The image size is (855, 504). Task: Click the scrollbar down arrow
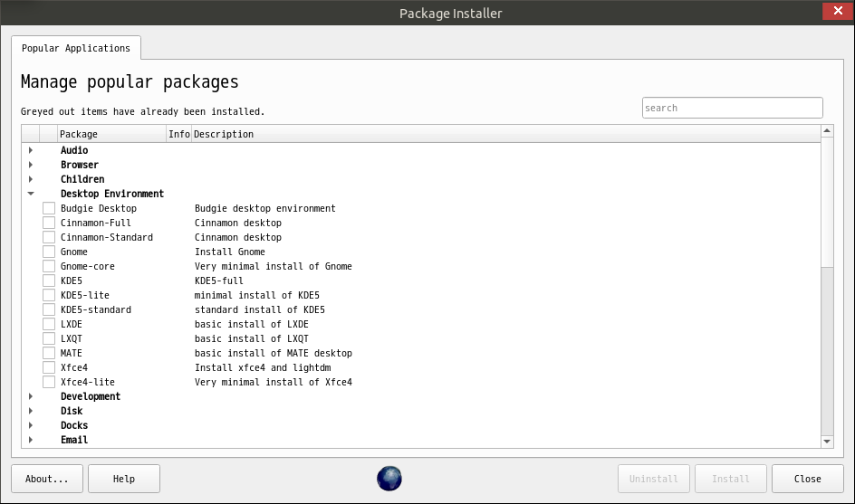coord(827,442)
